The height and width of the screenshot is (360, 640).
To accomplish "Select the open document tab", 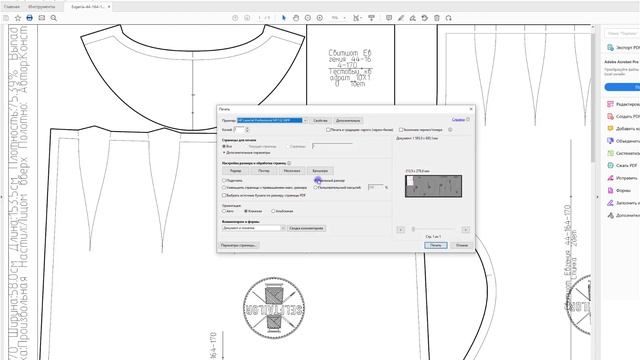I will pos(87,7).
